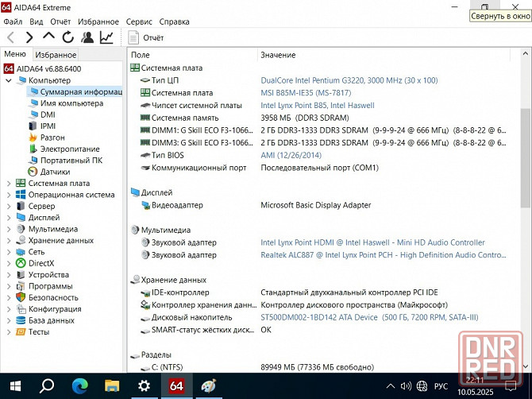Click the vertical scrollbar thumb in report pane
532x399 pixels.
pos(525,157)
